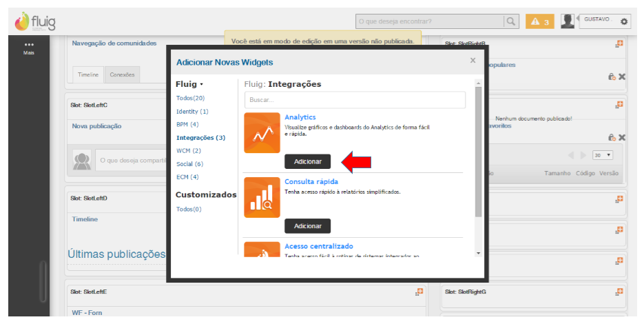Select the WCM (2) category
The width and height of the screenshot is (644, 324).
(x=189, y=151)
